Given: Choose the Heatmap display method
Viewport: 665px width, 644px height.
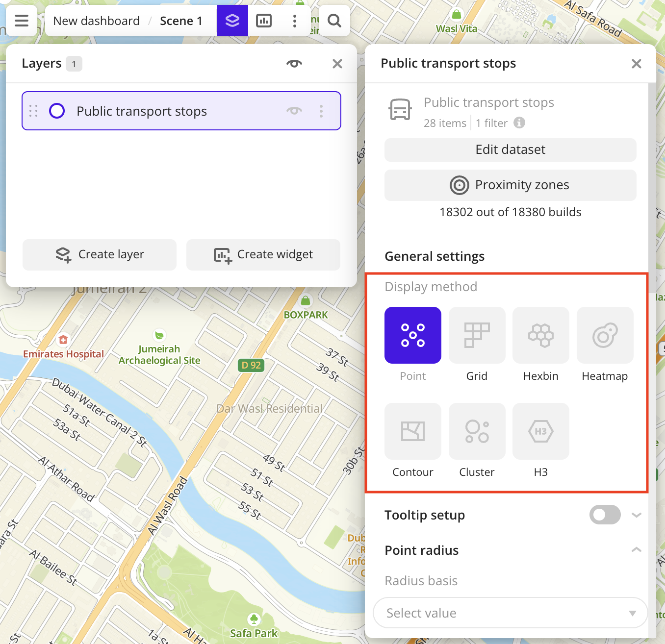Looking at the screenshot, I should click(x=605, y=335).
